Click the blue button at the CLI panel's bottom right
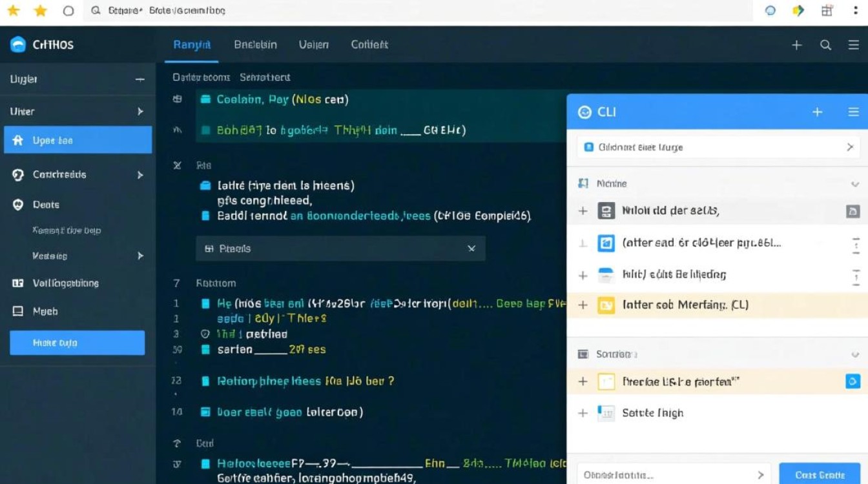Image resolution: width=868 pixels, height=484 pixels. (x=820, y=474)
